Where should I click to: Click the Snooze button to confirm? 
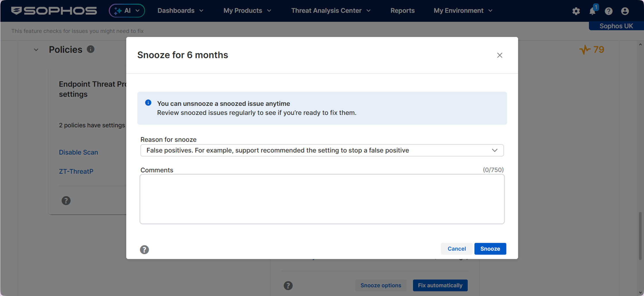coord(490,249)
